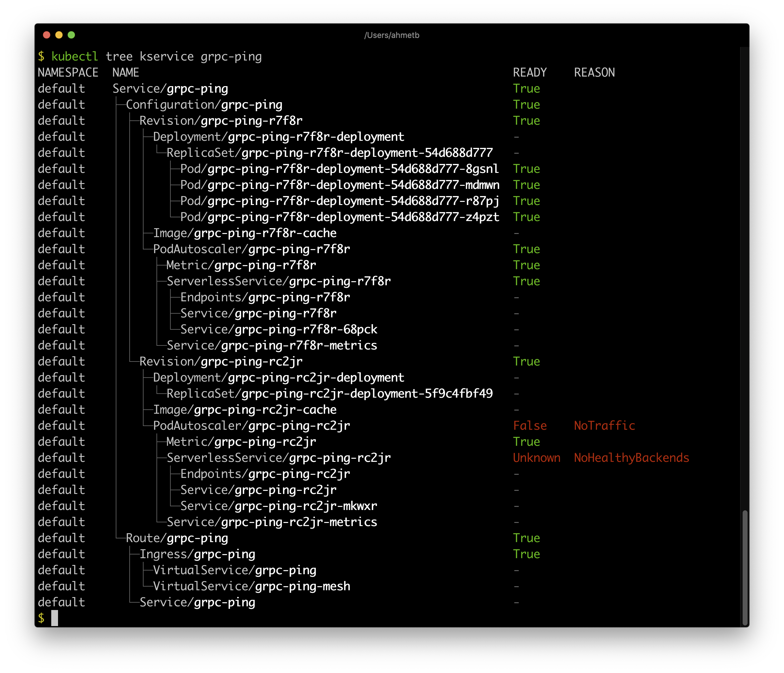Click VirtualService/grpc-ping-mesh entry
The image size is (784, 673).
coord(251,586)
